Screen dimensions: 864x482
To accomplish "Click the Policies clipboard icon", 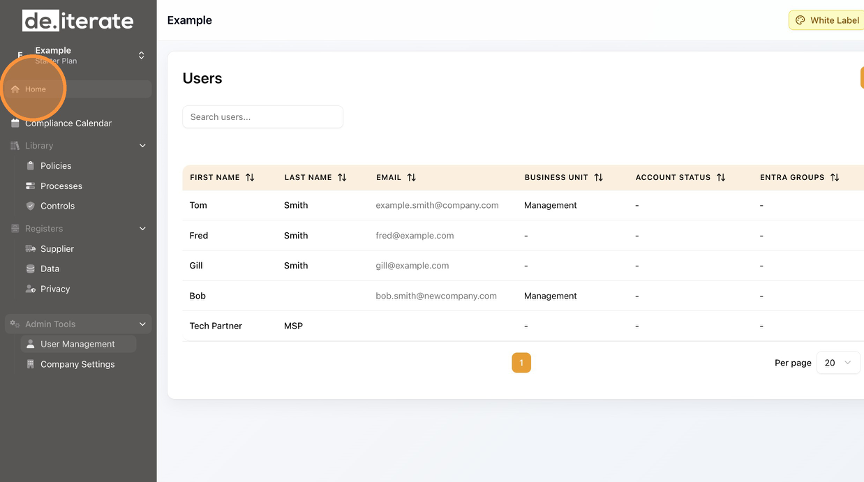I will (31, 166).
